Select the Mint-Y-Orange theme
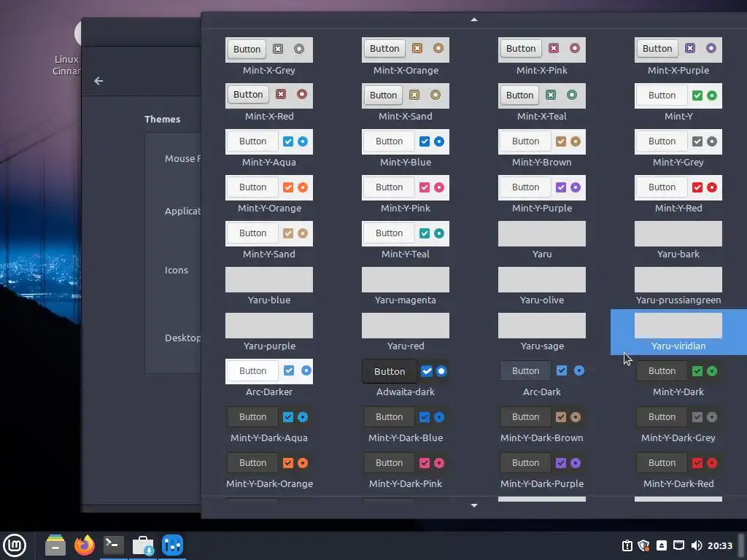Image resolution: width=747 pixels, height=560 pixels. tap(269, 194)
